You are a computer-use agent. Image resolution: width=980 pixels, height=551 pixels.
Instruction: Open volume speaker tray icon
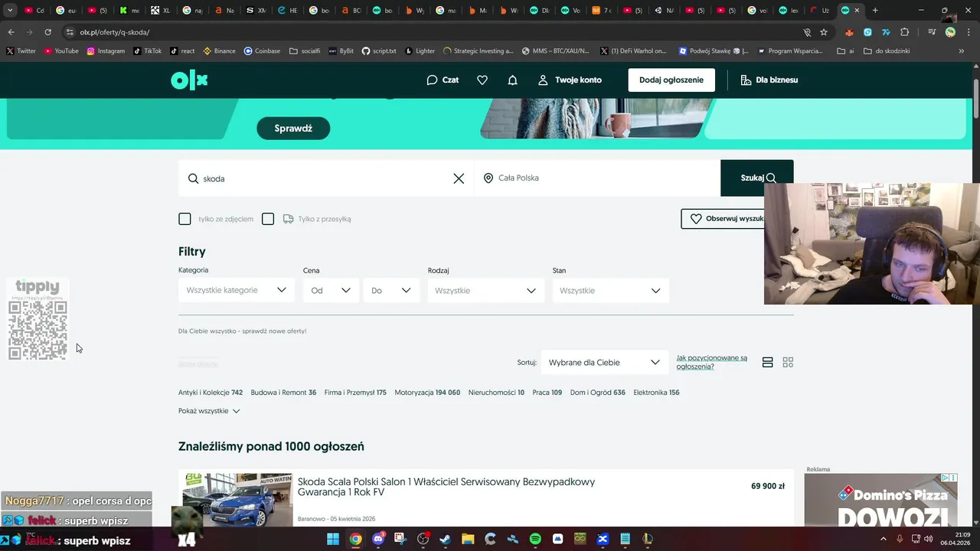[928, 539]
